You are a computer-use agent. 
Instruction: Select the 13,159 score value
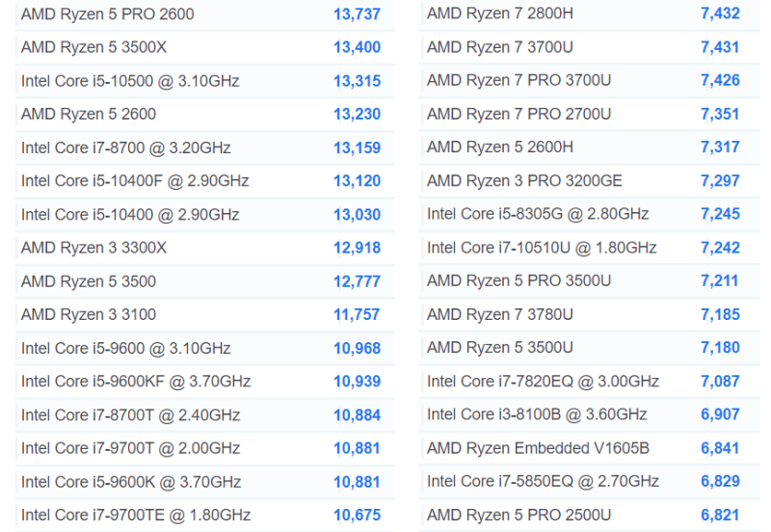tap(357, 148)
